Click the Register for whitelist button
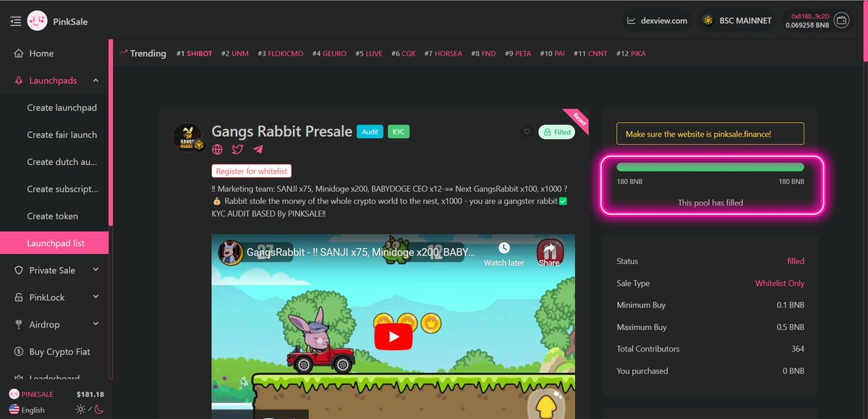Screen dimensions: 868x419 [251, 171]
